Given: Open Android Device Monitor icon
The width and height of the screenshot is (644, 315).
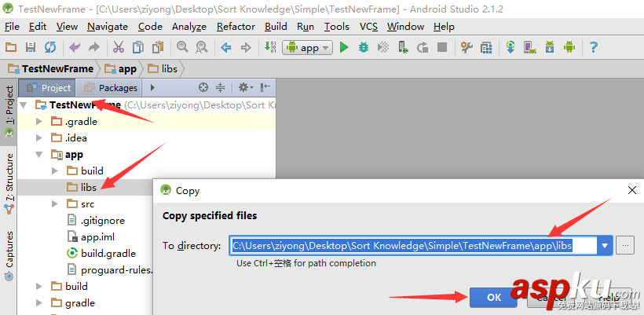Looking at the screenshot, I should coord(569,47).
